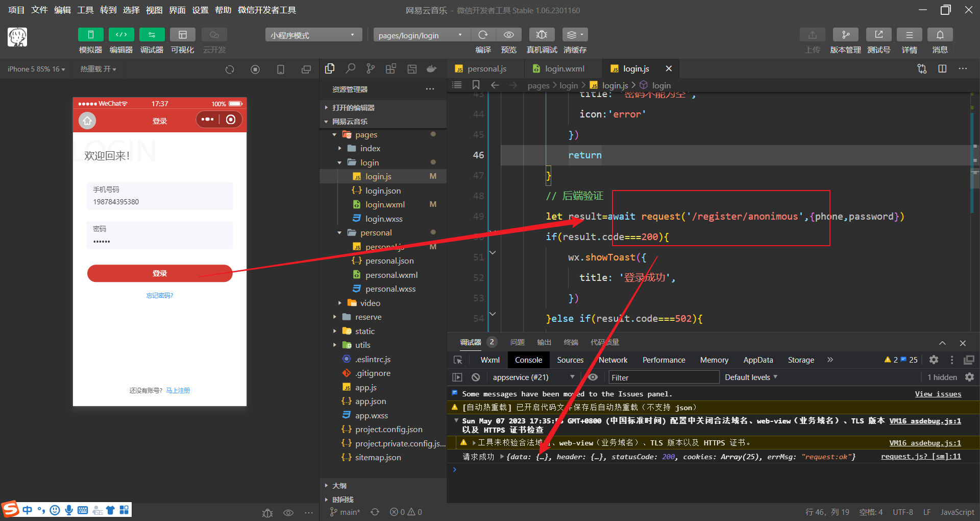This screenshot has width=980, height=521.
Task: Toggle the debugger panel (调试器) button
Action: click(x=152, y=35)
